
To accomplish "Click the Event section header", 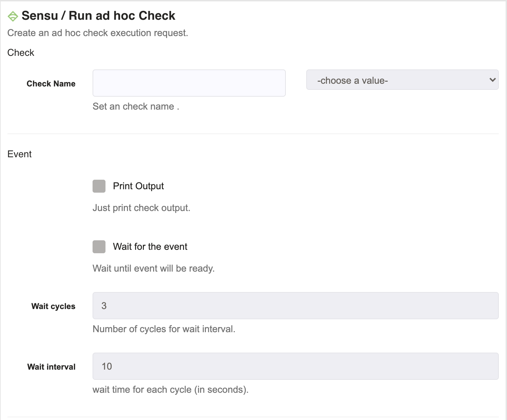I will coord(19,154).
